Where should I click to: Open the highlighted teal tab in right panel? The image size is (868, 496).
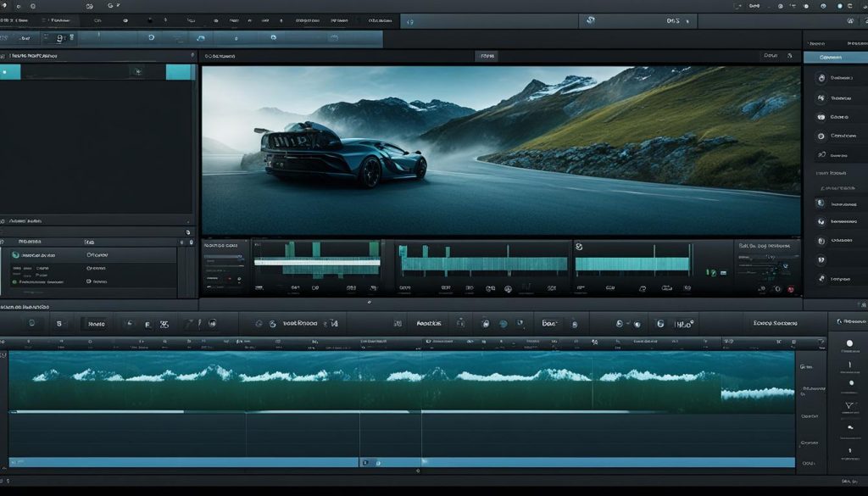[835, 57]
